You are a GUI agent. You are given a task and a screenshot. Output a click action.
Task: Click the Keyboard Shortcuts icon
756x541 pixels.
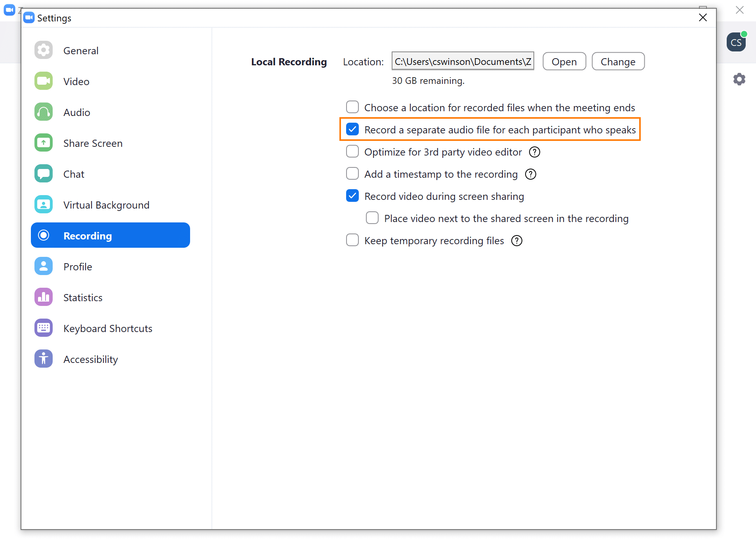click(x=44, y=328)
